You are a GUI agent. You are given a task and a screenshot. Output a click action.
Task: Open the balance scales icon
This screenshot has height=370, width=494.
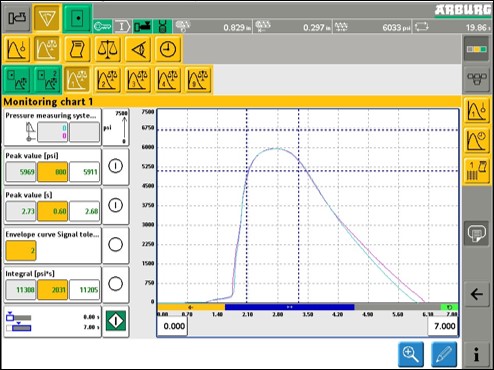(108, 50)
